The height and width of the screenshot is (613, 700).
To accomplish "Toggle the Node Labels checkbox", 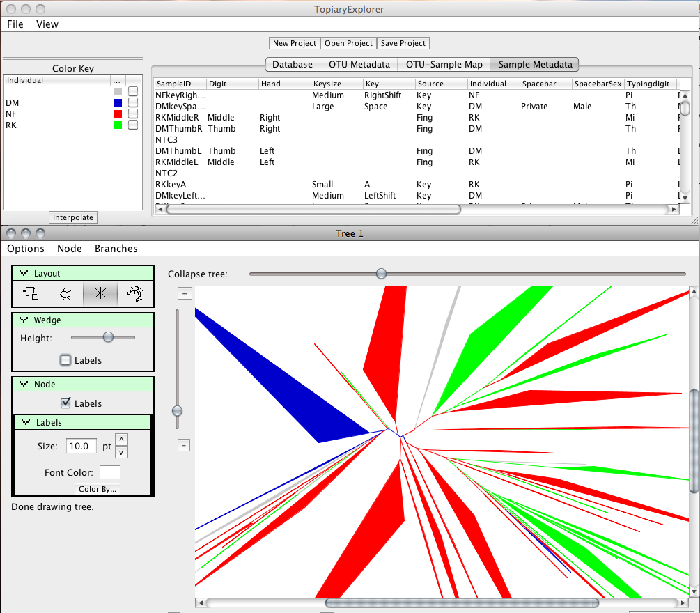I will 65,403.
